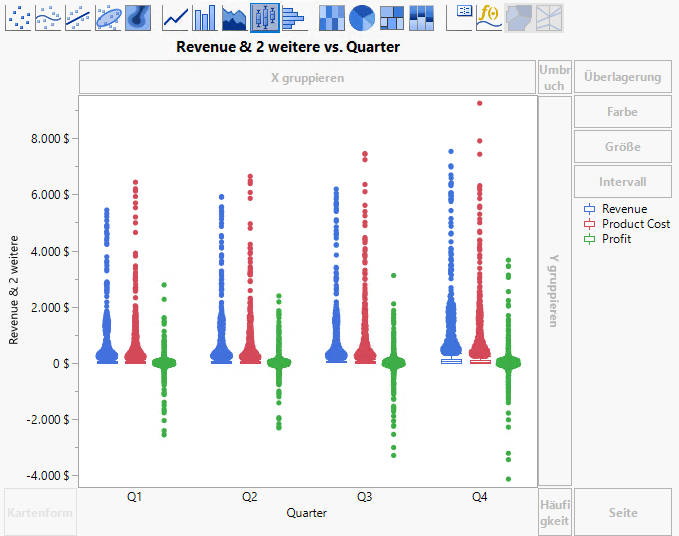Click the 'Quarter' x-axis label

(307, 513)
